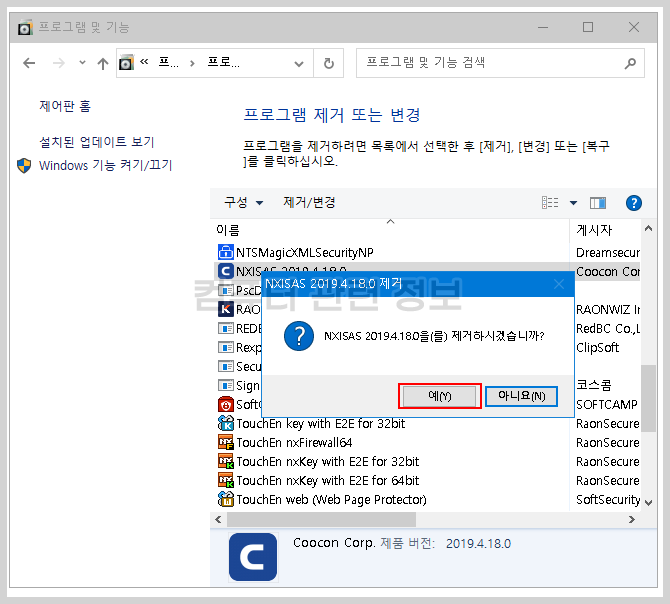The height and width of the screenshot is (604, 670).
Task: Click the SoftSecurity publisher cell
Action: [x=608, y=499]
